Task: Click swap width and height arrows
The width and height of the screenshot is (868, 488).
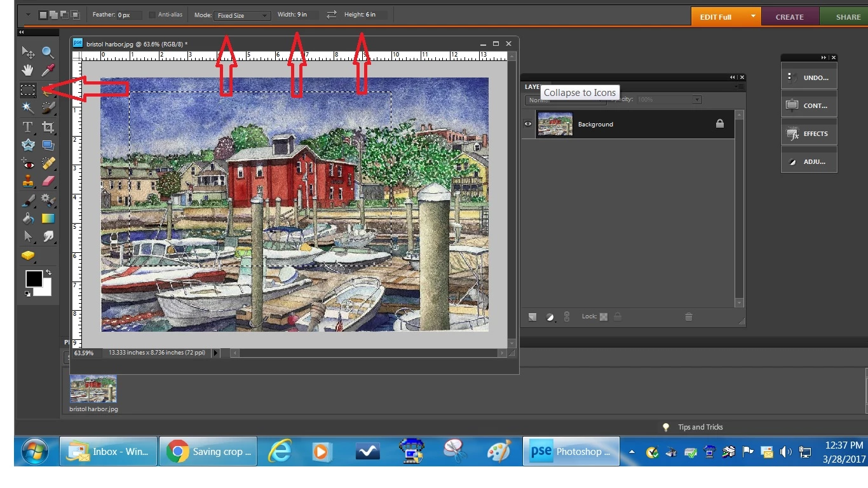Action: [332, 15]
